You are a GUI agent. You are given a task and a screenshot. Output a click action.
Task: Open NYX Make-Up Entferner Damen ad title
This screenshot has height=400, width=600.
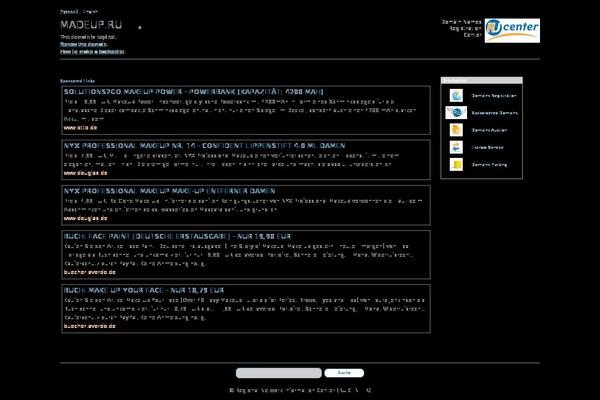coord(170,191)
